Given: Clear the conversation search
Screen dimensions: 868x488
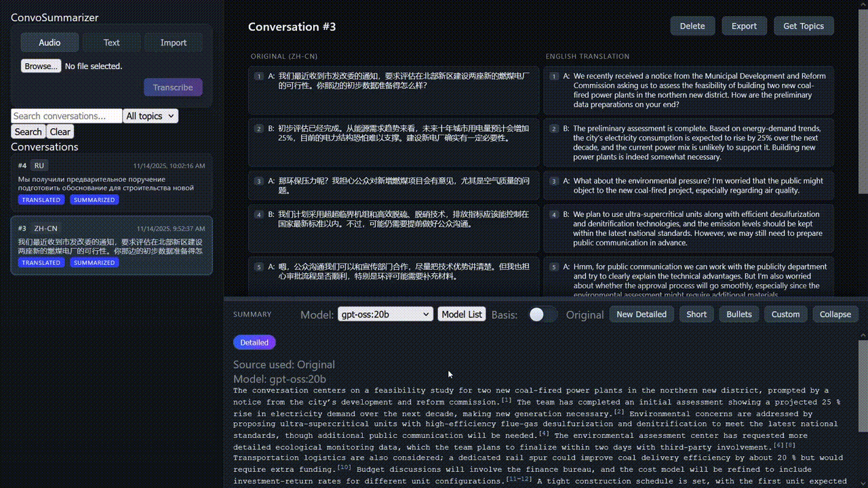Looking at the screenshot, I should 60,131.
